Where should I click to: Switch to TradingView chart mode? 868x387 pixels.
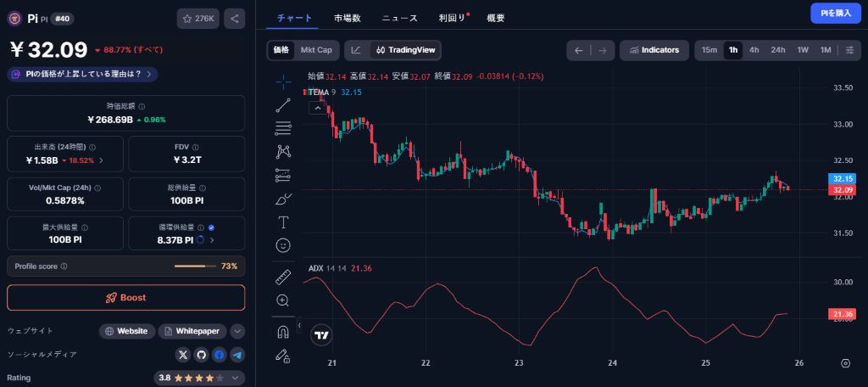405,50
